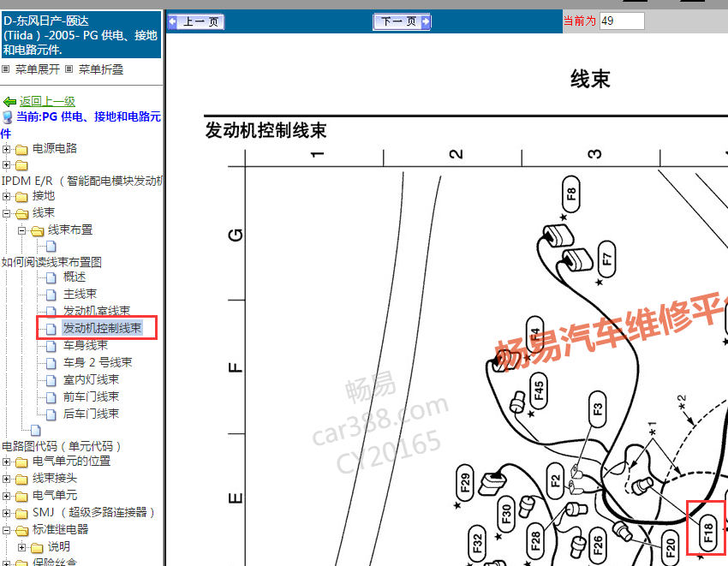This screenshot has width=728, height=566.
Task: Expand the SMJ folder node
Action: (6, 513)
